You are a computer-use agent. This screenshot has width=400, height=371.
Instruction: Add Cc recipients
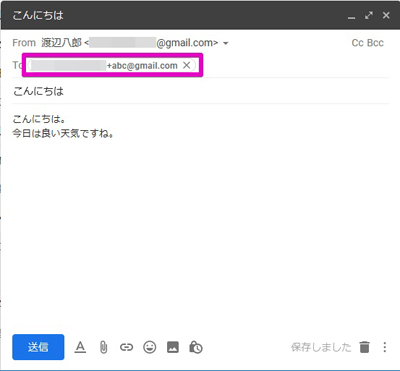click(357, 43)
